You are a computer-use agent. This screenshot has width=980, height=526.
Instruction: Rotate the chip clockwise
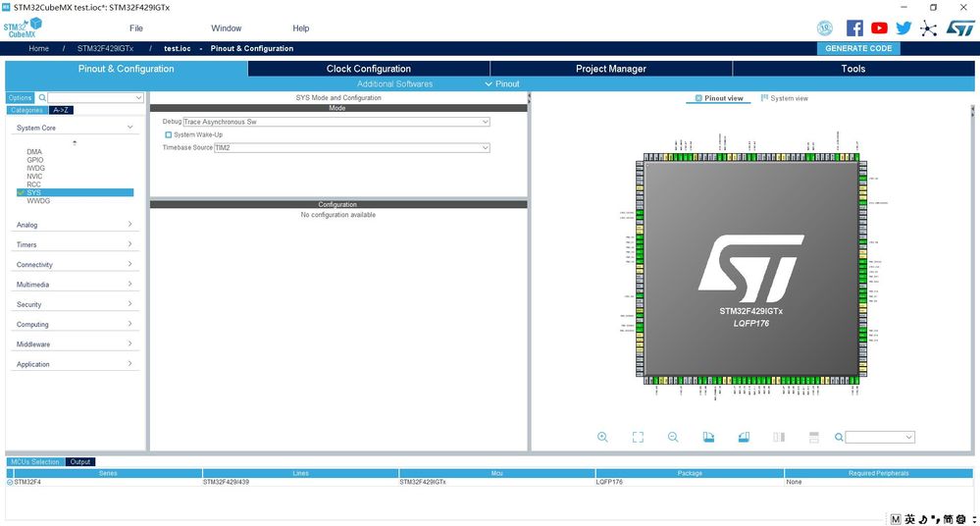pos(708,437)
